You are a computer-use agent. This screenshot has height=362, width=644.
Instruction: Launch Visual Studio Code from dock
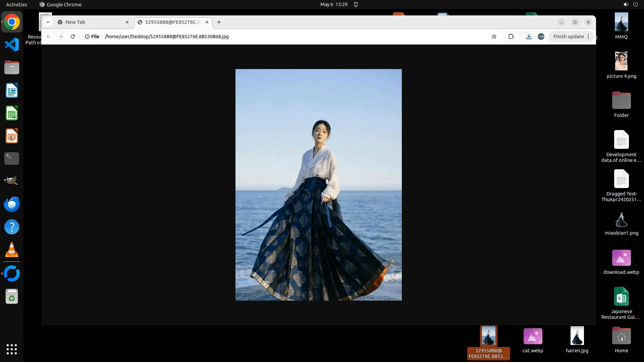click(12, 45)
